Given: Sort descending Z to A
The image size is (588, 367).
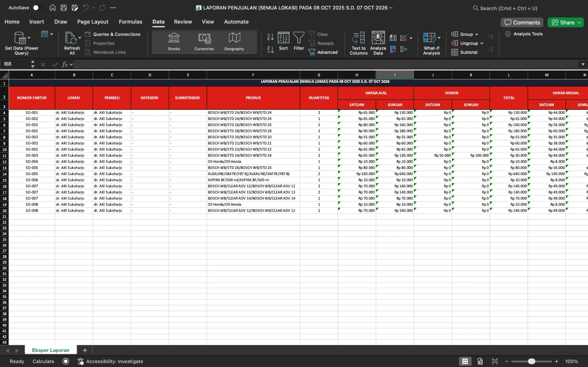Looking at the screenshot, I should tap(270, 49).
